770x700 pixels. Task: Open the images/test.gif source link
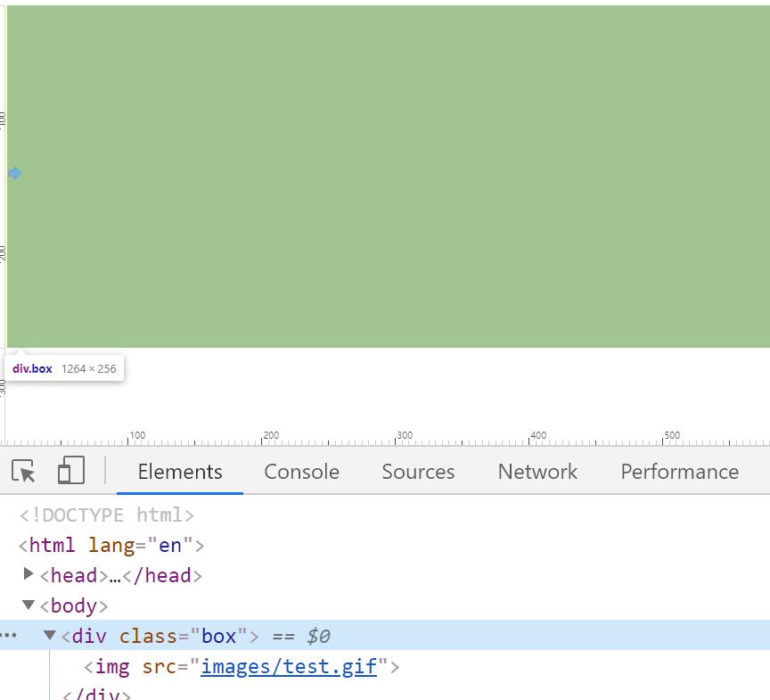289,667
